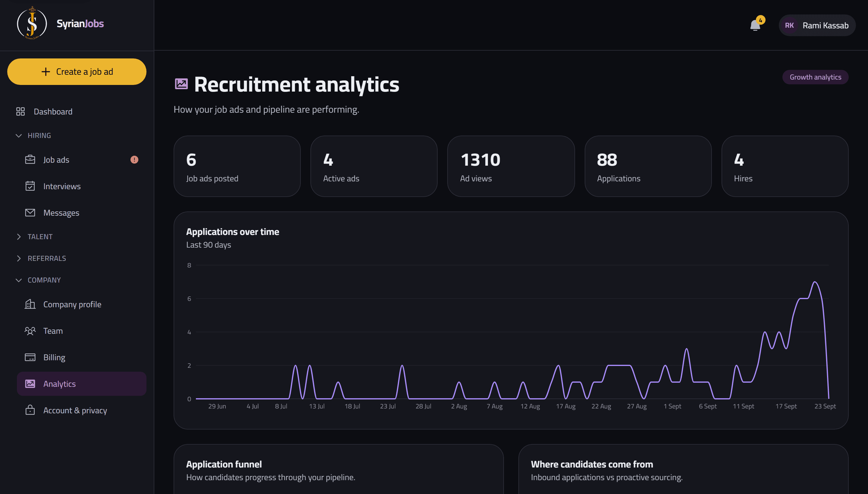Click the Hires stat card
This screenshot has height=494, width=868.
pos(785,166)
